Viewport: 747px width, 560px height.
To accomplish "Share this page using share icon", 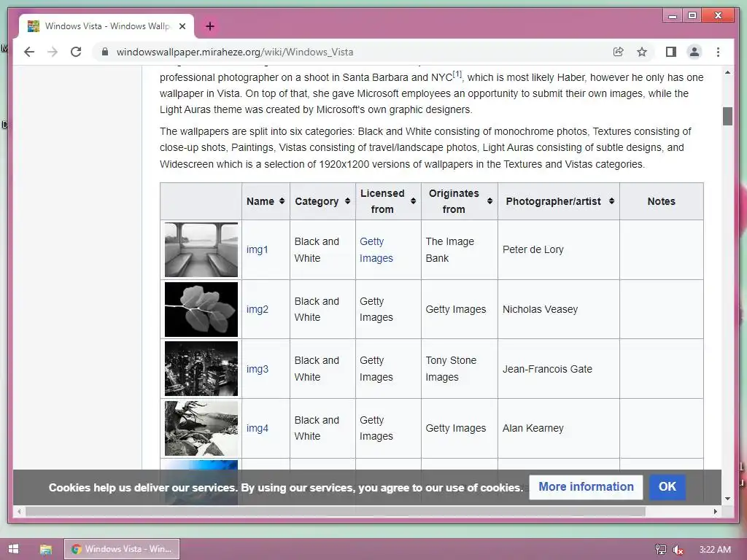I will coord(619,52).
